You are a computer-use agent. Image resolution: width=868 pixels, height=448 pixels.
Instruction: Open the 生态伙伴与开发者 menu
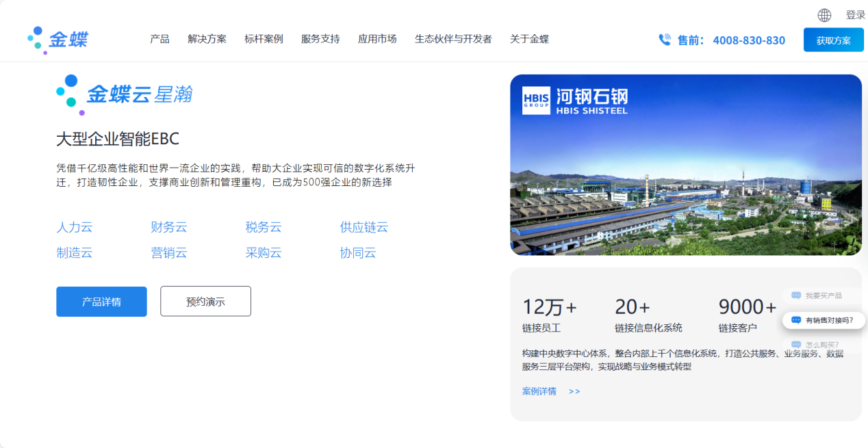tap(453, 39)
